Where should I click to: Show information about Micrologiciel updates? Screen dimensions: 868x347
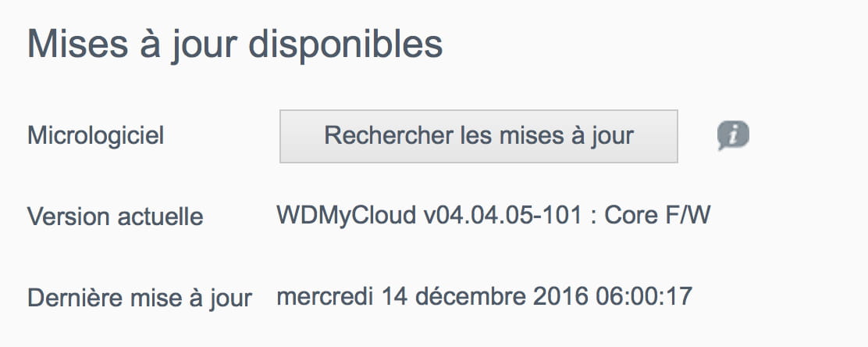[733, 136]
